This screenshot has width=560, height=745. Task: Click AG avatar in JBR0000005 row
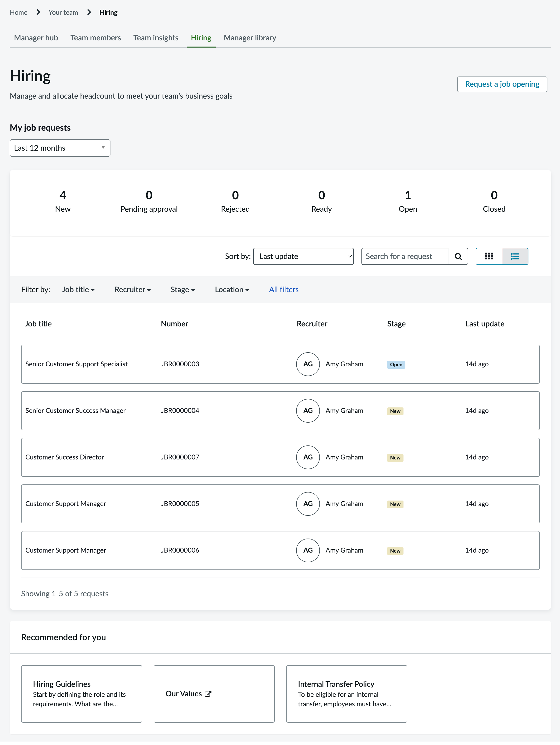pyautogui.click(x=308, y=503)
